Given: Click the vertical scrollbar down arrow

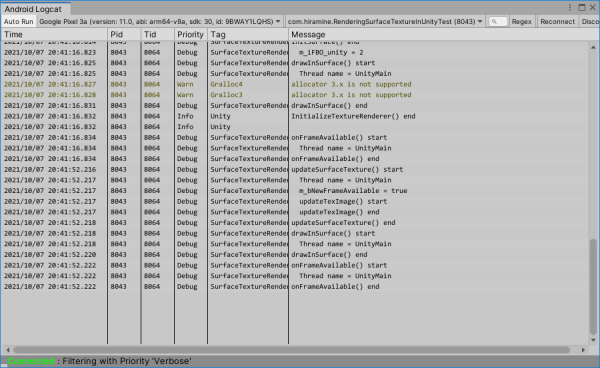Looking at the screenshot, I should pos(593,340).
